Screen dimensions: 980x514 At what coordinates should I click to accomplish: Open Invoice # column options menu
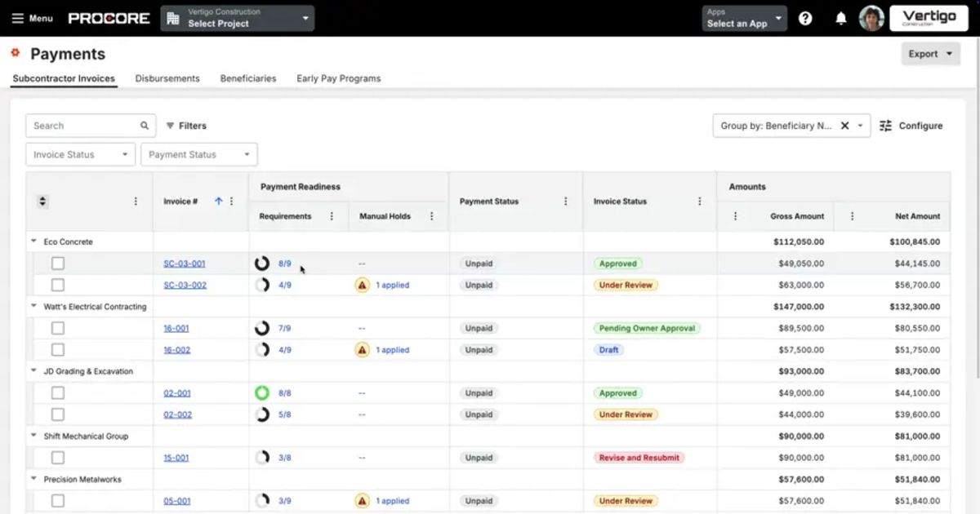coord(231,202)
